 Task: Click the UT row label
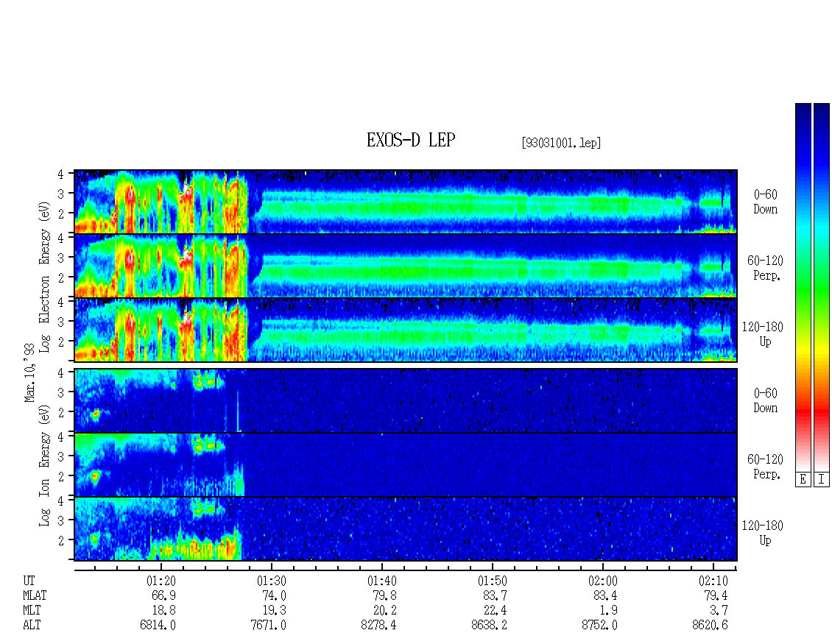(29, 581)
